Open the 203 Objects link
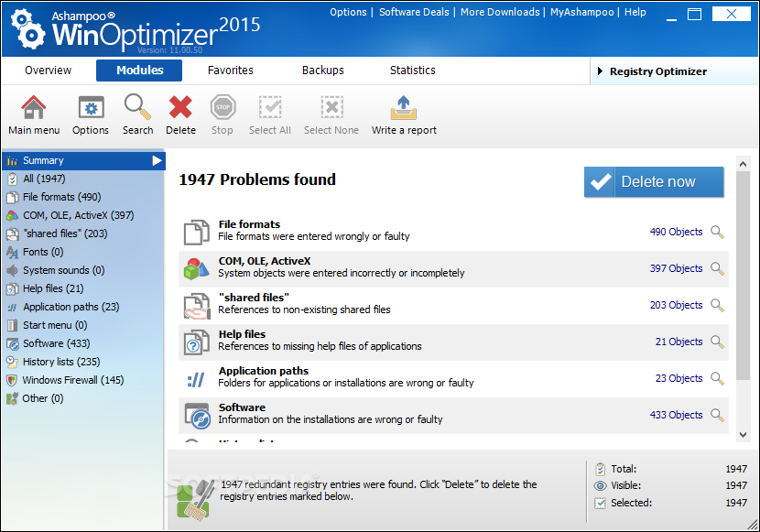760x532 pixels. point(676,305)
